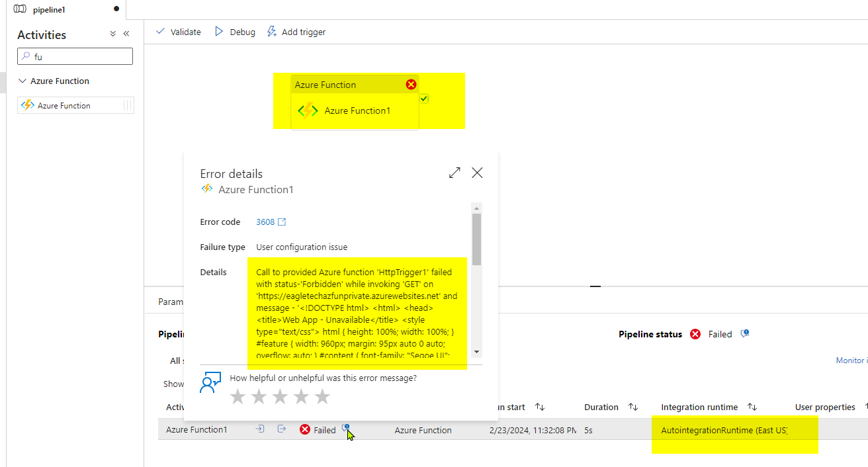The width and height of the screenshot is (868, 467).
Task: Rate the error message two stars
Action: click(x=259, y=396)
